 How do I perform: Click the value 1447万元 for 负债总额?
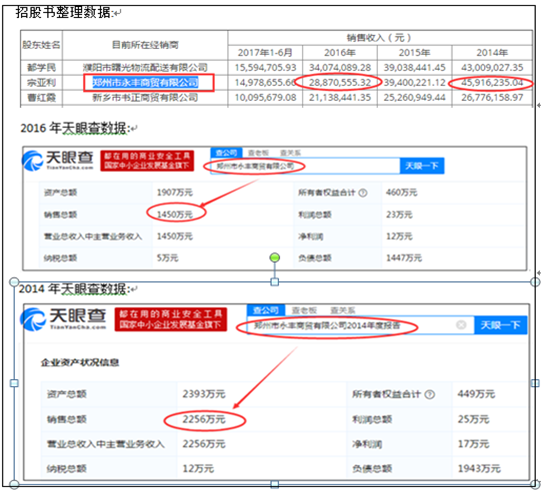[404, 258]
